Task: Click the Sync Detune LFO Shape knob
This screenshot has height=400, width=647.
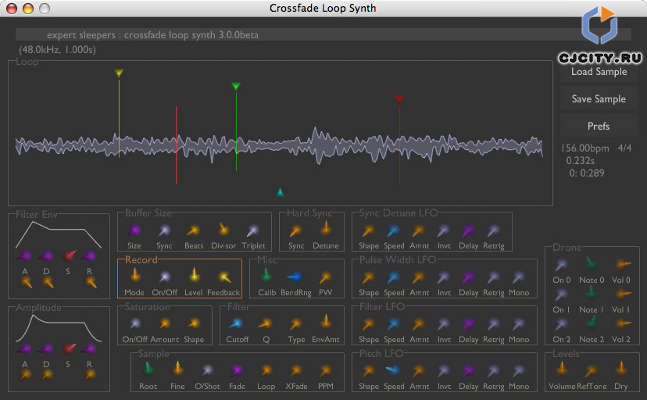Action: 368,231
